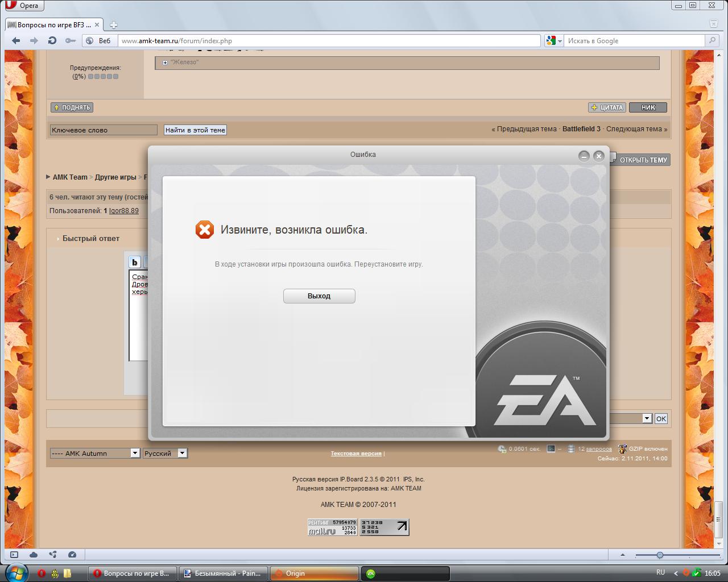Click the OK button beside forum jump
The width and height of the screenshot is (728, 582).
[660, 418]
